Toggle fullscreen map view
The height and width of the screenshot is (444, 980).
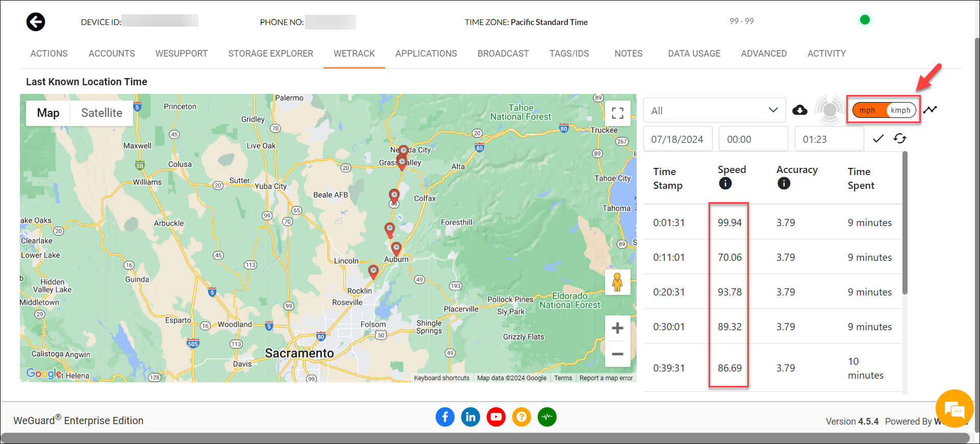(617, 113)
